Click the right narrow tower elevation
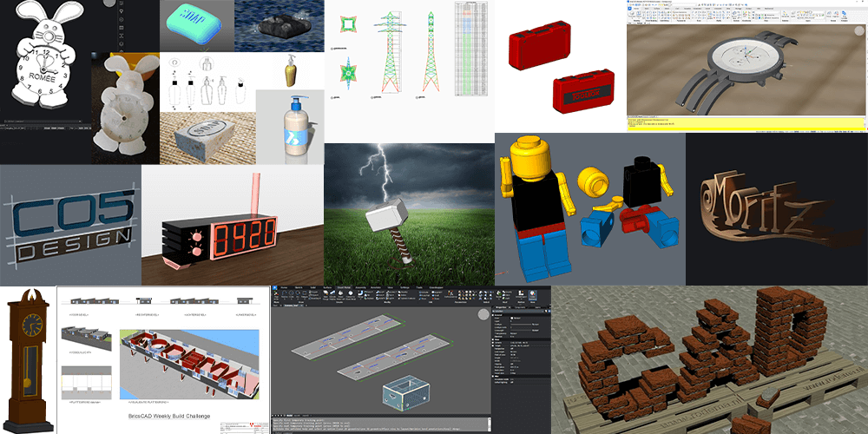The image size is (868, 434). [431, 51]
